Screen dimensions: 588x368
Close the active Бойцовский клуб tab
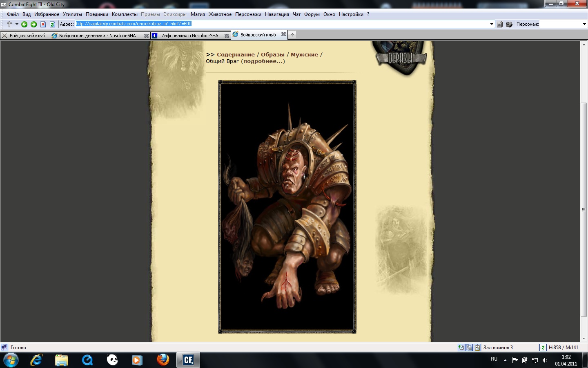click(283, 34)
